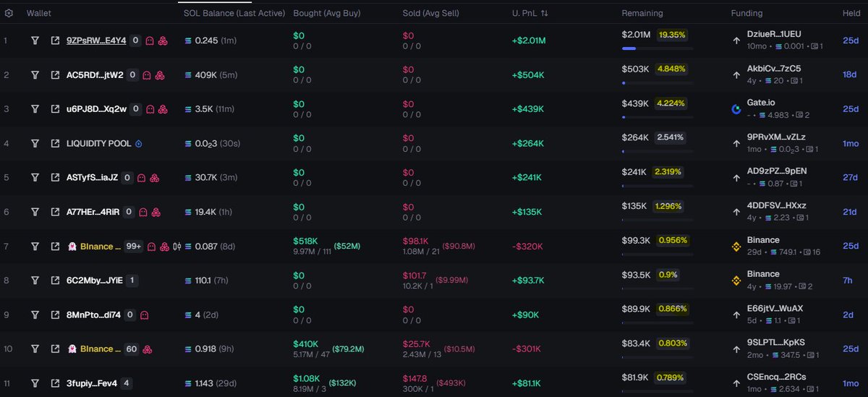Open the external link icon for AC5RDf...jtW2
868x397 pixels.
(55, 74)
